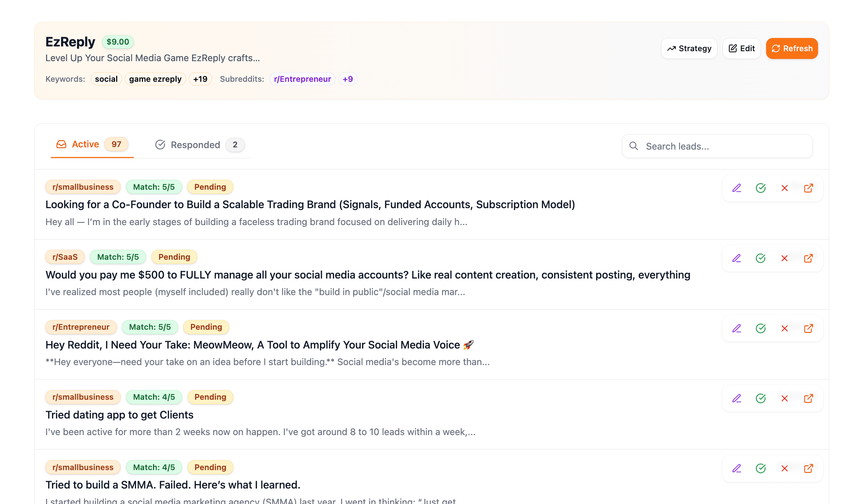The width and height of the screenshot is (859, 504).
Task: Click the search magnifier icon
Action: tap(634, 146)
